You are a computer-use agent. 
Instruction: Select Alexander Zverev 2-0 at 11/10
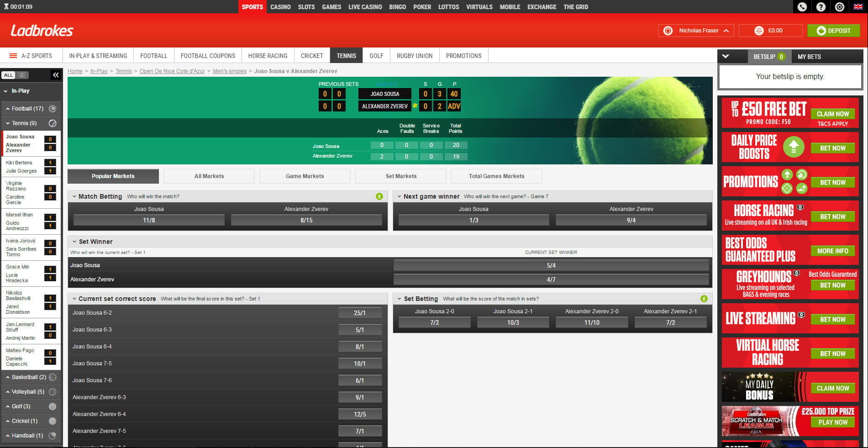[x=592, y=322]
